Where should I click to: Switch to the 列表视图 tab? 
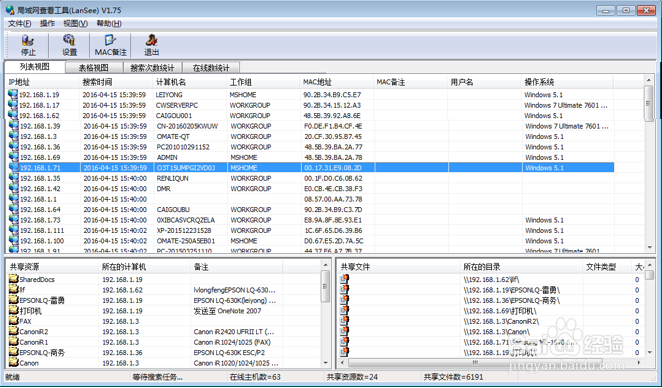point(35,67)
